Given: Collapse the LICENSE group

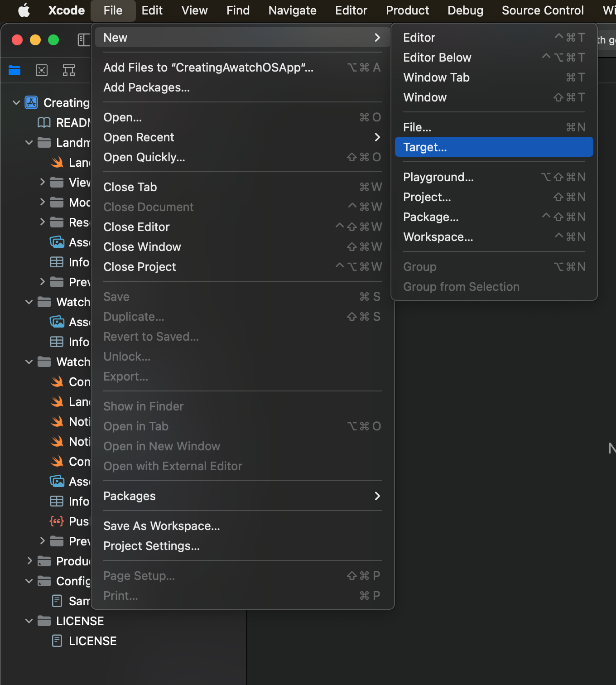Looking at the screenshot, I should coord(29,621).
